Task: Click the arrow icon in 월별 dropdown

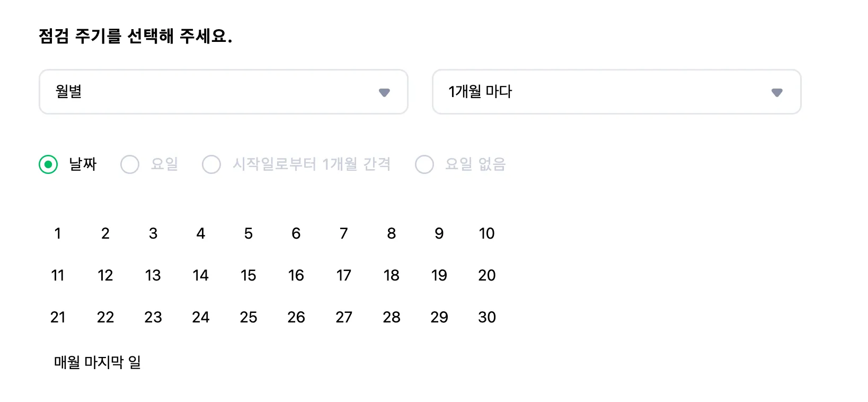Action: pyautogui.click(x=384, y=92)
